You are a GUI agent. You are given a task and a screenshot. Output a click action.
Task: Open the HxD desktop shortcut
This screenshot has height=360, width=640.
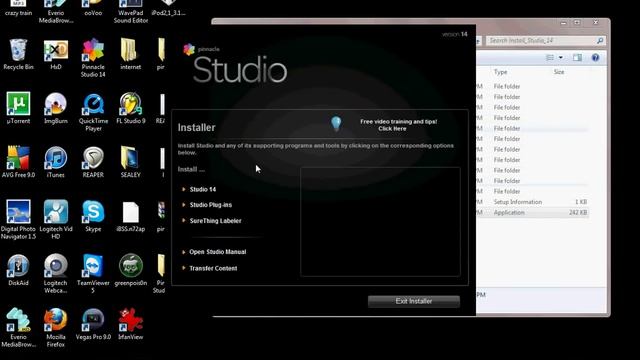click(x=56, y=54)
